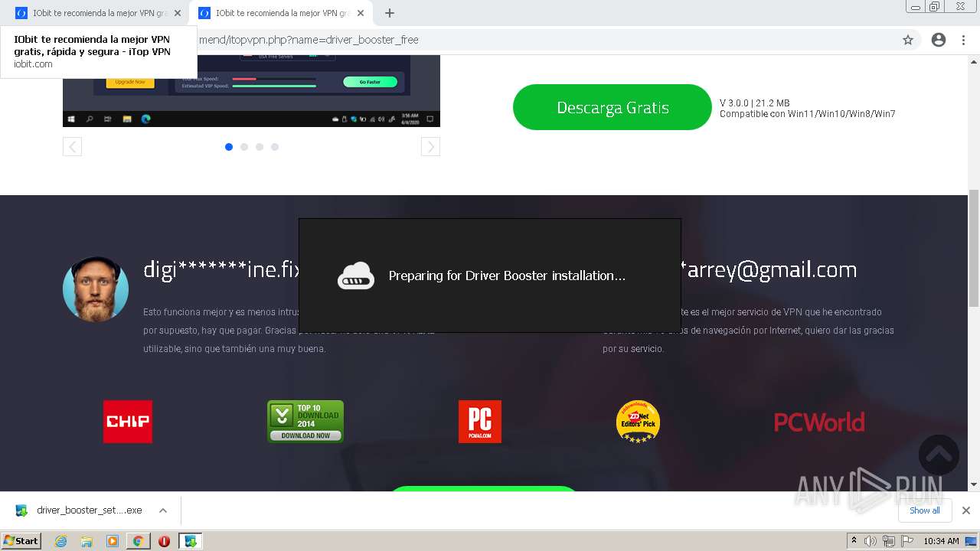Select the first carousel dot
980x551 pixels.
[x=229, y=147]
